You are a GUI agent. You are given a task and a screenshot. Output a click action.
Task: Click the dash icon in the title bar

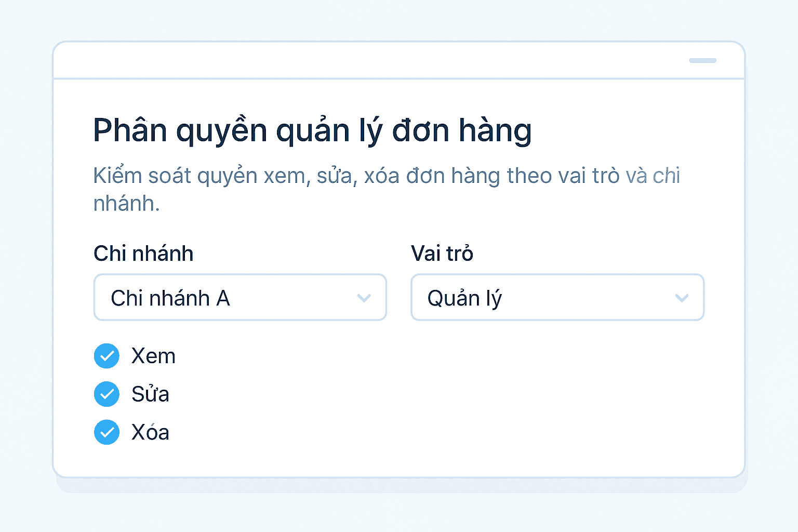[x=702, y=61]
